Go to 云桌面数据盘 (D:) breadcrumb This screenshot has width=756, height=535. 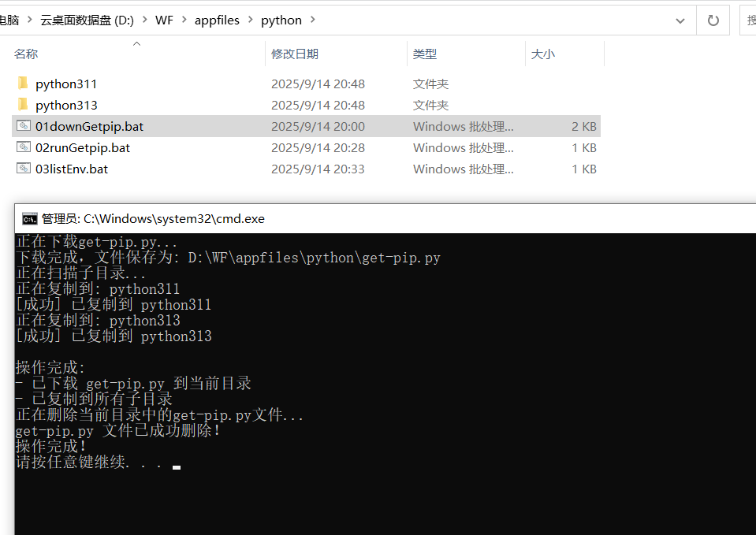[87, 20]
